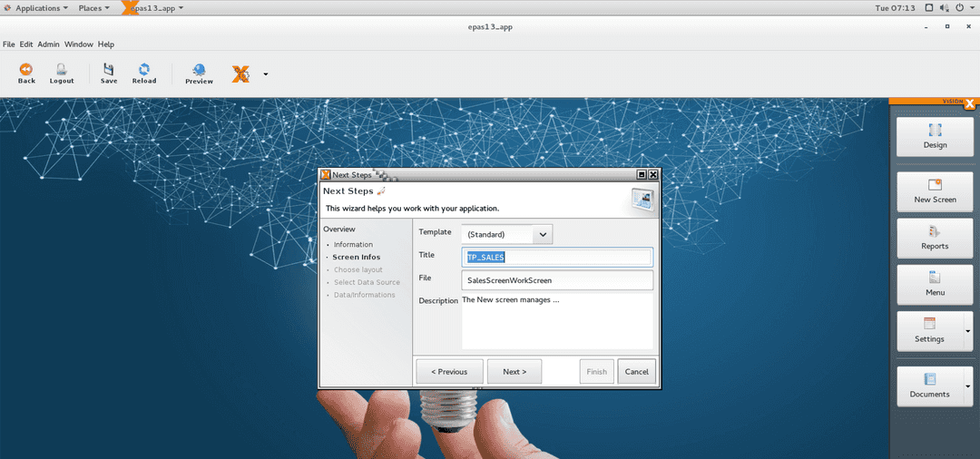Click the orange X VisionX toolbar icon
980x459 pixels.
pos(240,73)
